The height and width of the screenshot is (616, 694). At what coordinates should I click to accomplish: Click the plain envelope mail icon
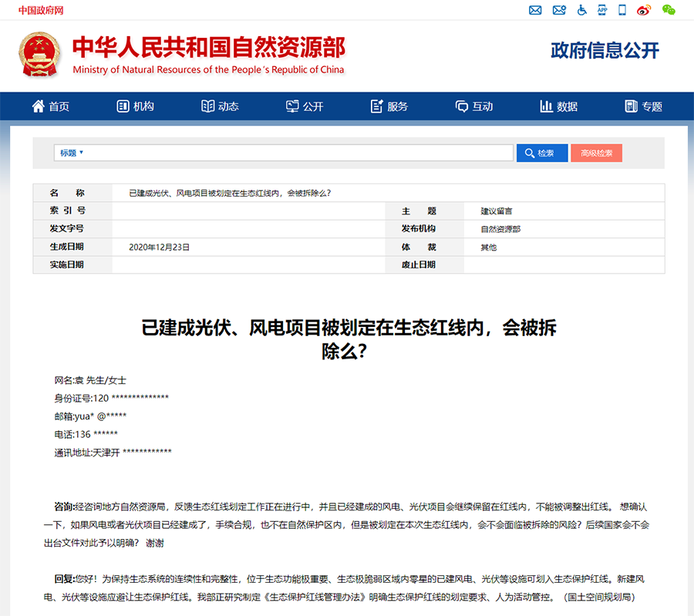[x=535, y=10]
